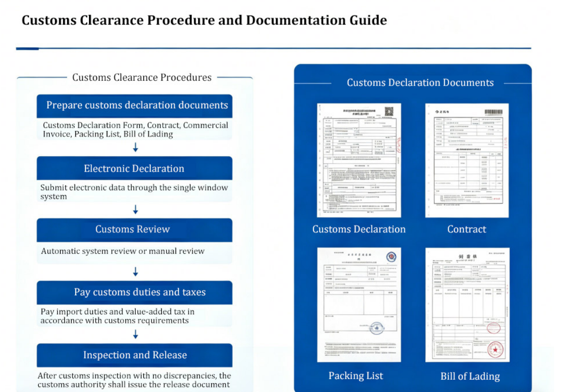The width and height of the screenshot is (570, 392).
Task: Click the arrow above the Electronic Declaration header
Action: click(135, 148)
